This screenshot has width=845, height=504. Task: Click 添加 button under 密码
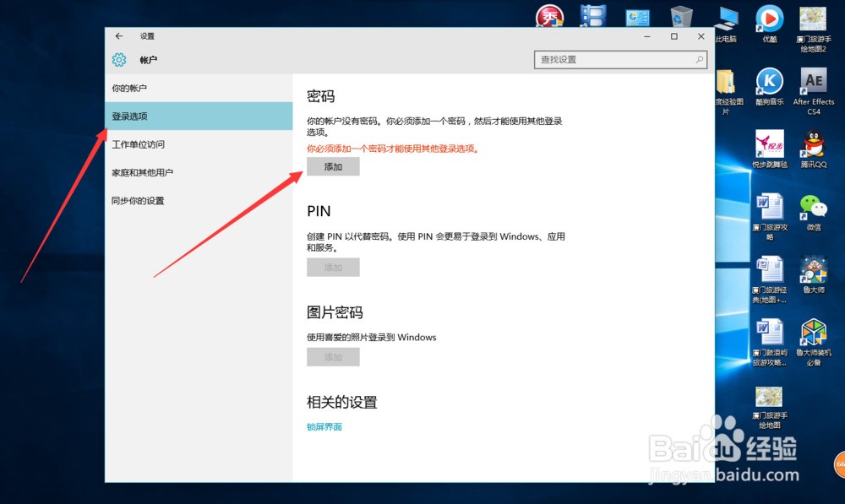[333, 166]
